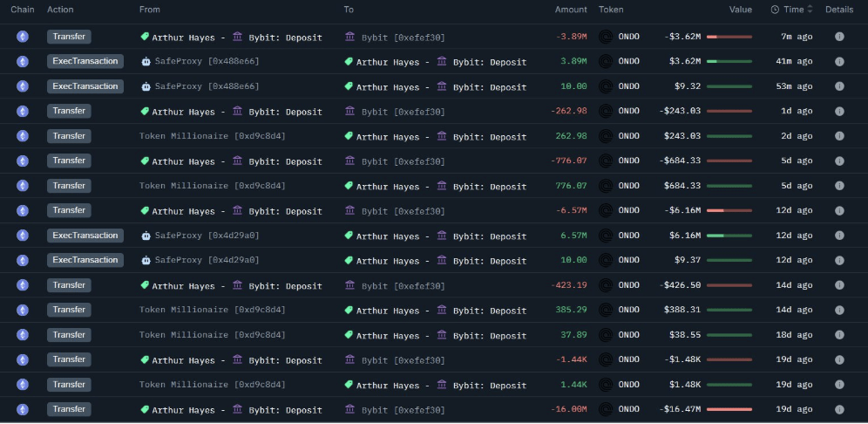Select the Amount column header
This screenshot has width=868, height=424.
[x=571, y=10]
